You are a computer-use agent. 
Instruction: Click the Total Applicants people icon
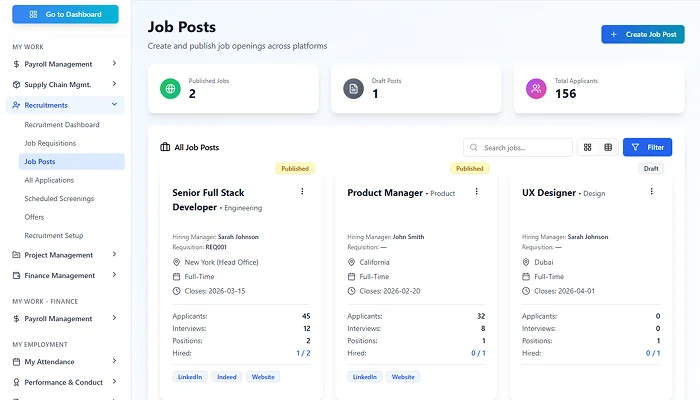(x=536, y=89)
